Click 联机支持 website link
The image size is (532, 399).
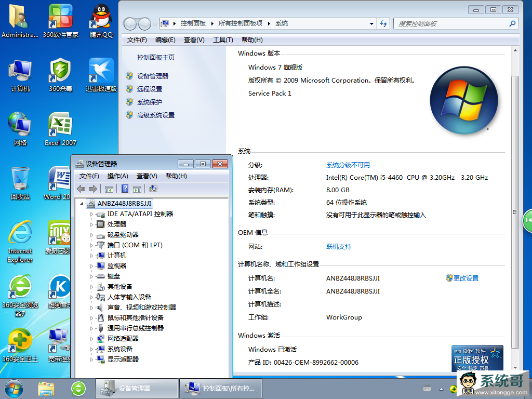point(339,247)
